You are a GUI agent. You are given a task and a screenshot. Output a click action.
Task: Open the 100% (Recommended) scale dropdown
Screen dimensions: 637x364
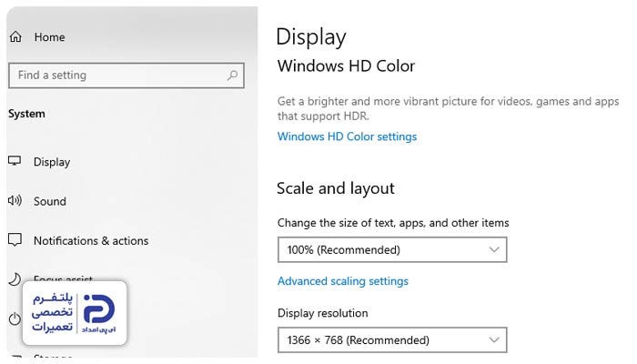[x=392, y=249]
